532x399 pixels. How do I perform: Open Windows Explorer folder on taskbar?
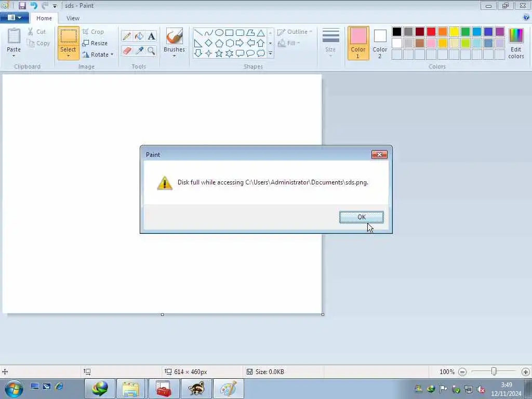tap(131, 389)
